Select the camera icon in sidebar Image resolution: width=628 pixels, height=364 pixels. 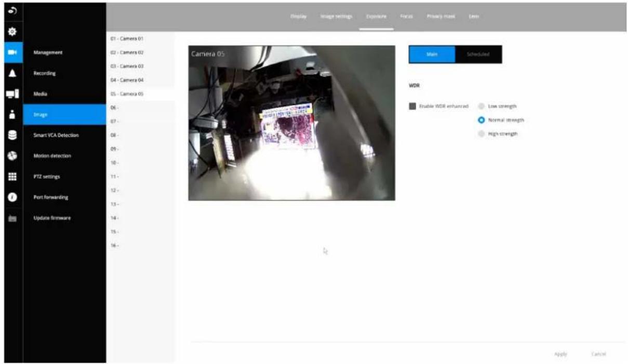point(13,52)
